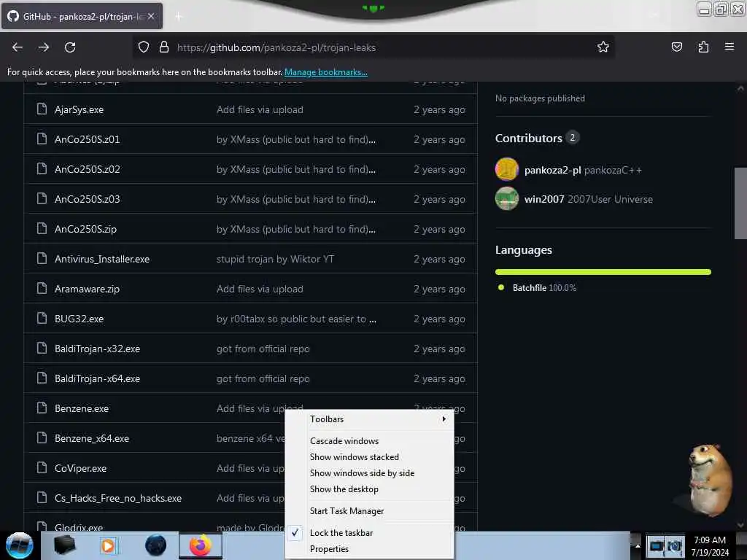View site security via padlock icon
Screen dimensions: 747x560
164,47
